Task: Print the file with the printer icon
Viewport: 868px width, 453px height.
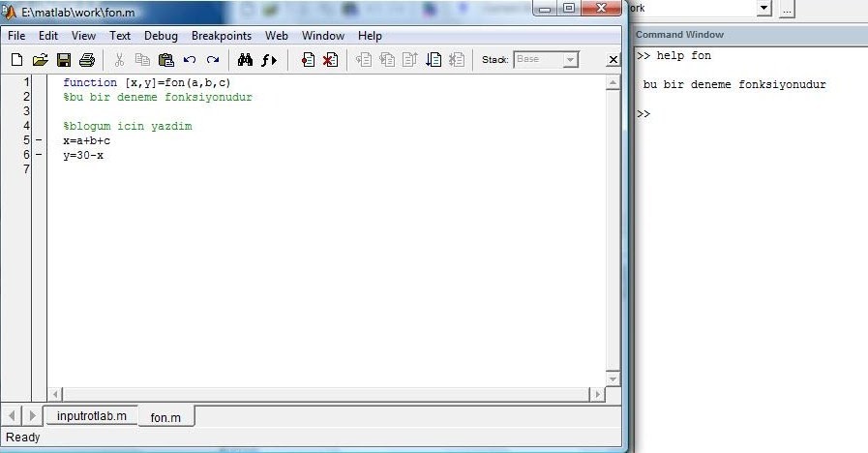Action: click(x=87, y=60)
